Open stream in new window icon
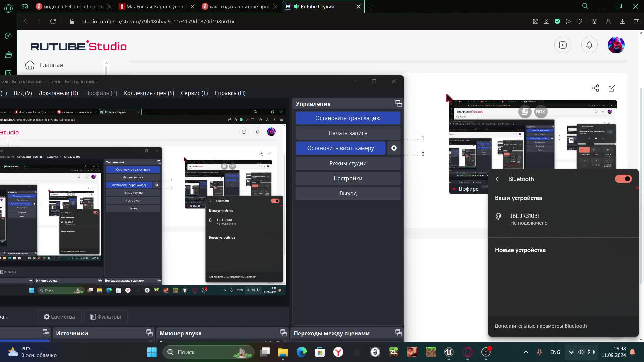Viewport: 644px width, 362px height. click(612, 88)
